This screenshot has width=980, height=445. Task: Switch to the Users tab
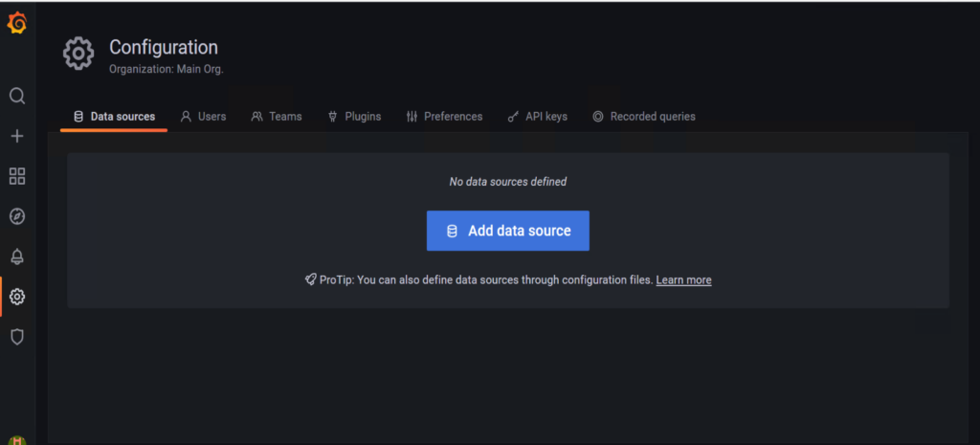203,117
